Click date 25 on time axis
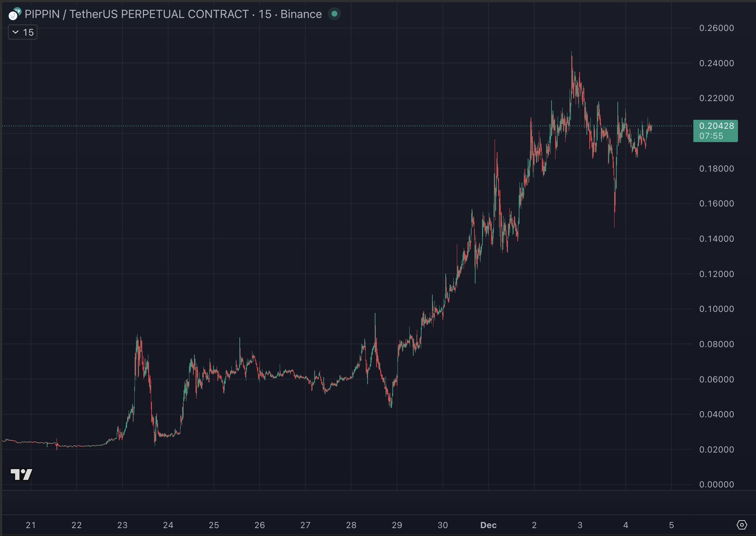756x536 pixels. coord(214,525)
